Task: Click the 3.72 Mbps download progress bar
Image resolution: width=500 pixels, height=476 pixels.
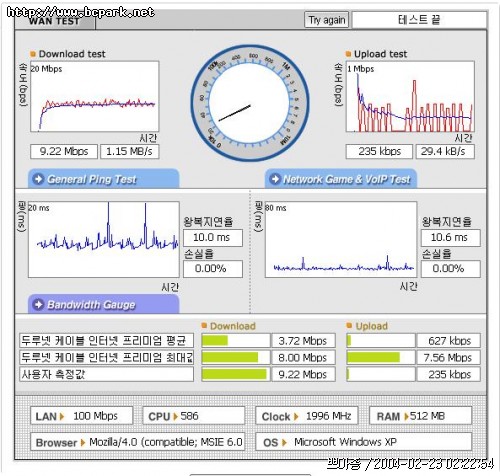Action: 236,341
